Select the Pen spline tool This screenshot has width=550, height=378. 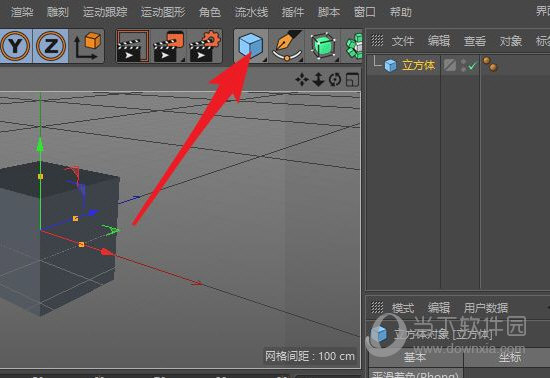287,46
